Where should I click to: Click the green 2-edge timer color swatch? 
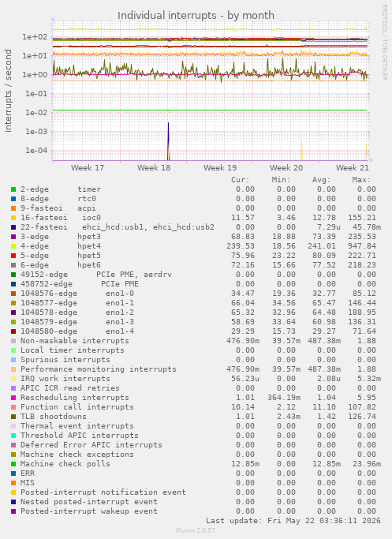pos(13,189)
